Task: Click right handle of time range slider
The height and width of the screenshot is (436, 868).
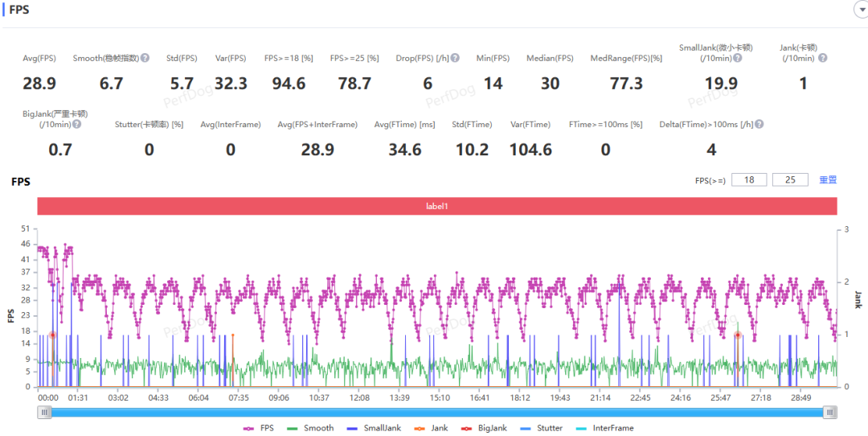Action: click(829, 412)
